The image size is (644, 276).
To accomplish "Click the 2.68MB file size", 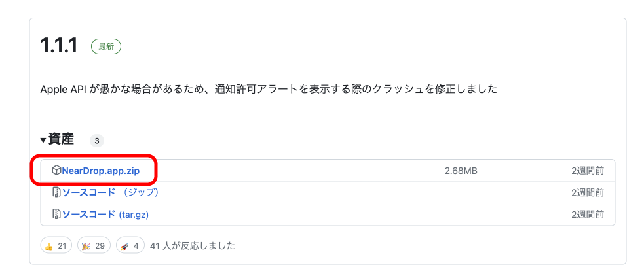I will click(461, 171).
